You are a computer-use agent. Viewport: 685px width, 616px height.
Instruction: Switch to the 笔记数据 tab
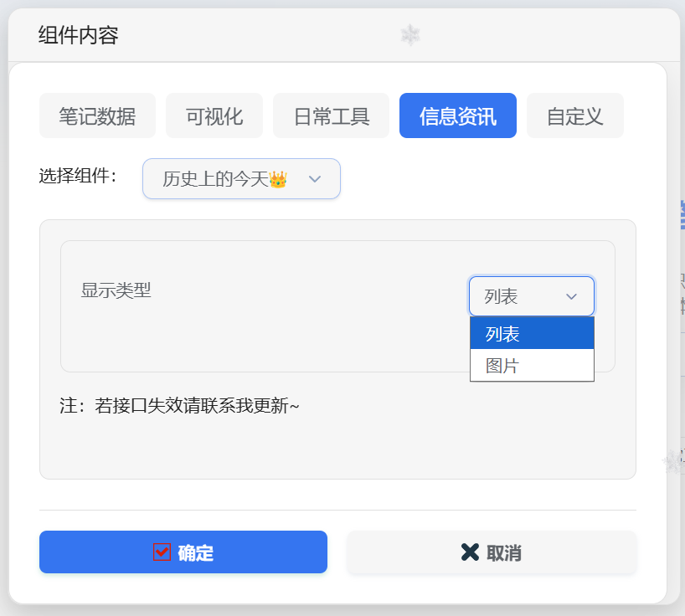tap(97, 116)
